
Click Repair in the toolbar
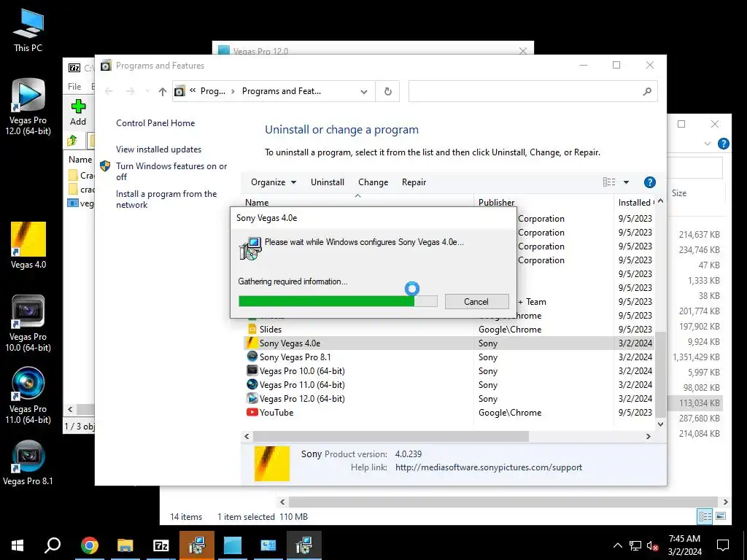coord(414,182)
